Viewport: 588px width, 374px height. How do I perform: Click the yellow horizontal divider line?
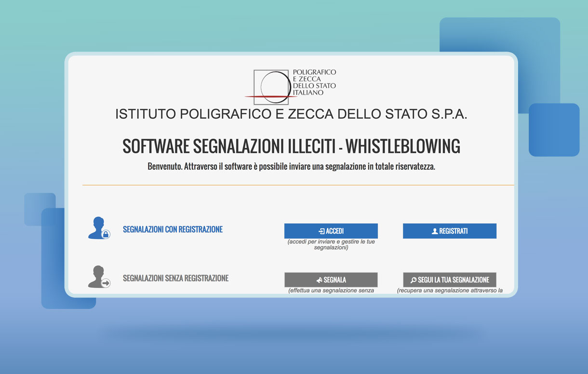(x=298, y=185)
